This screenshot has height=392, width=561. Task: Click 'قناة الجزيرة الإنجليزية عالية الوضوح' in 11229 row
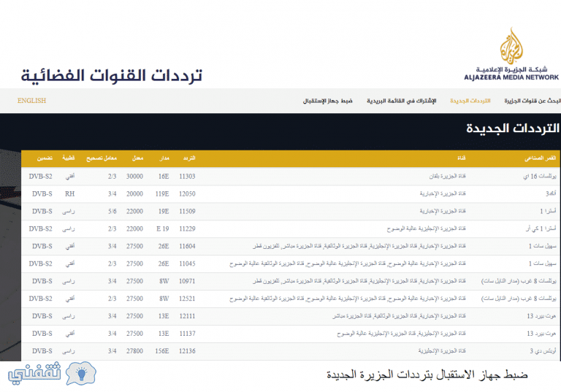(x=426, y=229)
